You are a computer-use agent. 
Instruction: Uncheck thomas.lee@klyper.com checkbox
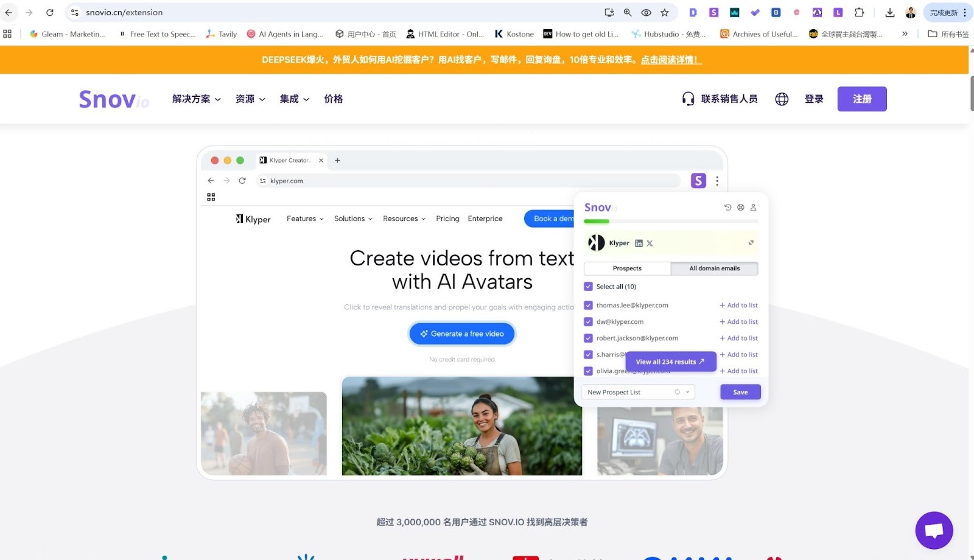(588, 306)
